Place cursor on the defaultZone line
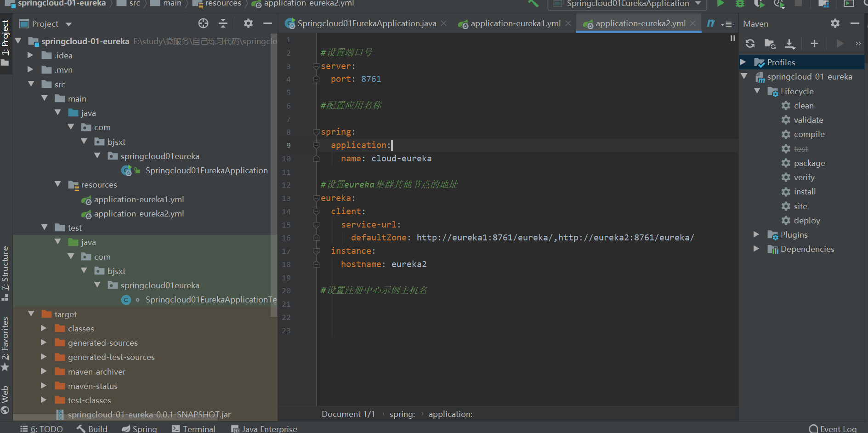This screenshot has width=868, height=433. [522, 238]
